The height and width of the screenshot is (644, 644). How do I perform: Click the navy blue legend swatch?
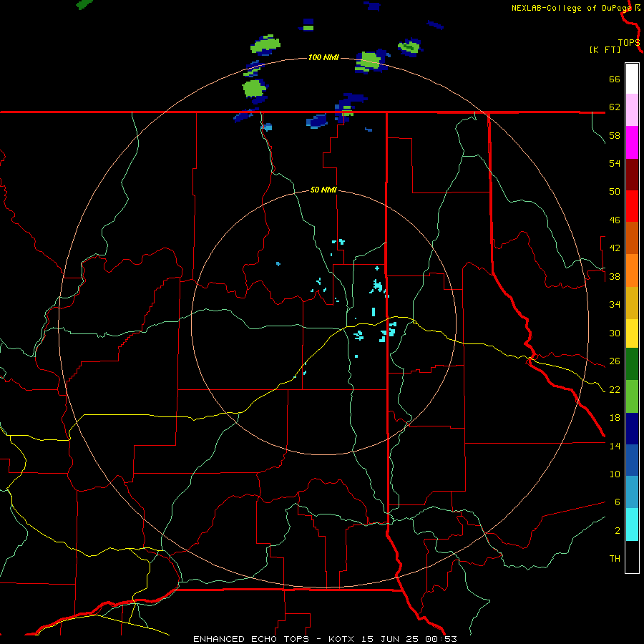pos(632,429)
